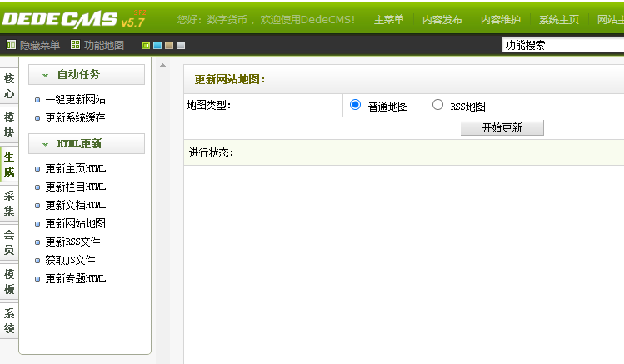Click the DedeCMS v5.7 logo
The image size is (624, 364).
click(74, 18)
